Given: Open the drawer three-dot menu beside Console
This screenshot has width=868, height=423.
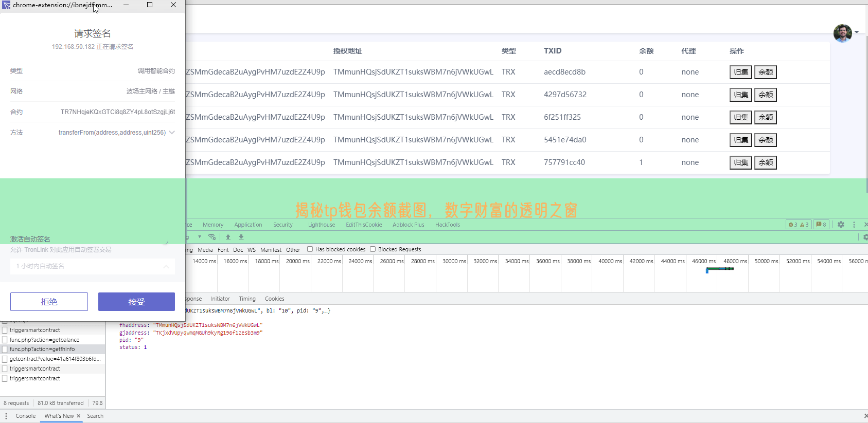Looking at the screenshot, I should point(6,416).
